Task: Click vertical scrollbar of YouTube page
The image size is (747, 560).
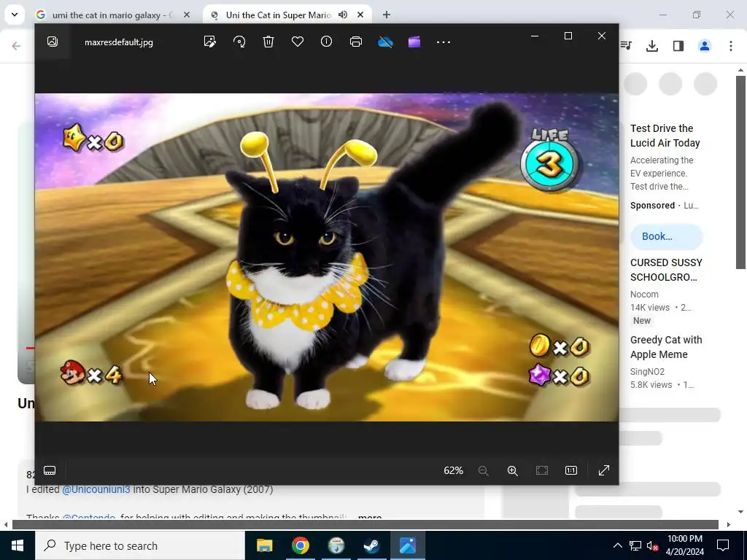Action: tap(740, 172)
